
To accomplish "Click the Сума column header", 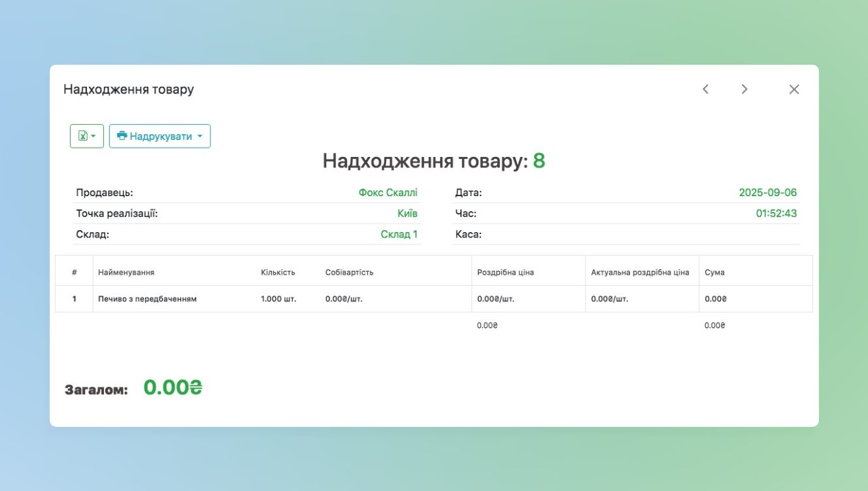I will pyautogui.click(x=714, y=273).
